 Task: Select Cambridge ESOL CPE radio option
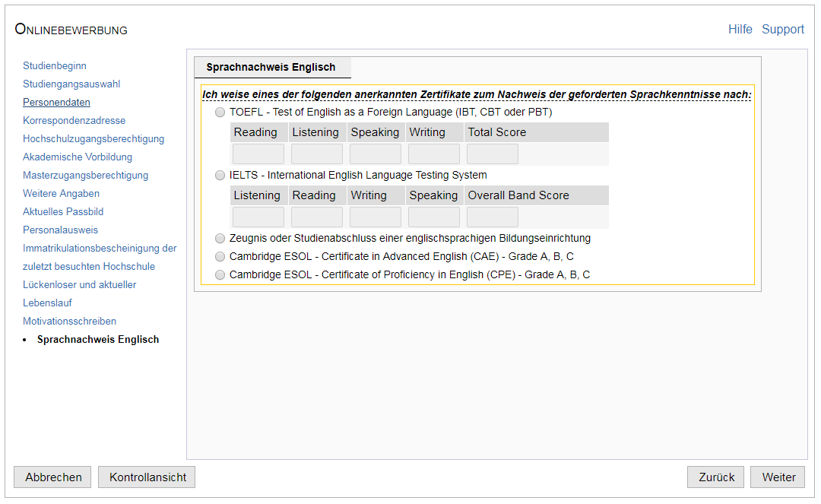(x=220, y=275)
